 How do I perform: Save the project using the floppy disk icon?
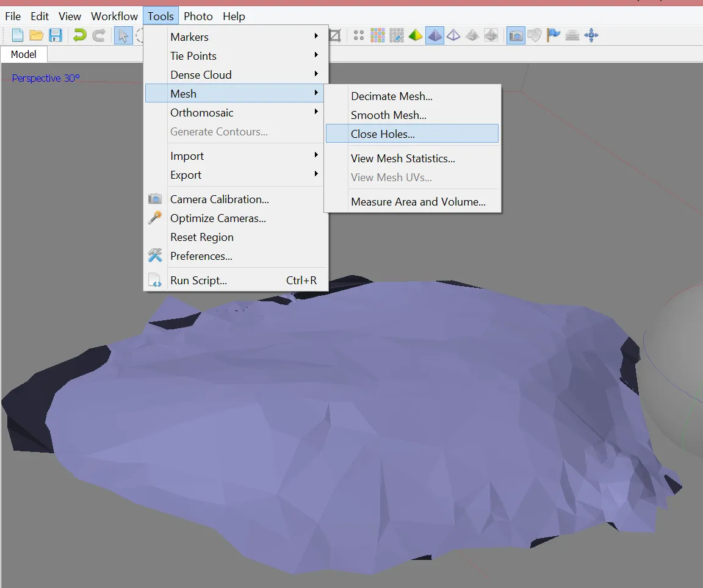click(x=56, y=35)
